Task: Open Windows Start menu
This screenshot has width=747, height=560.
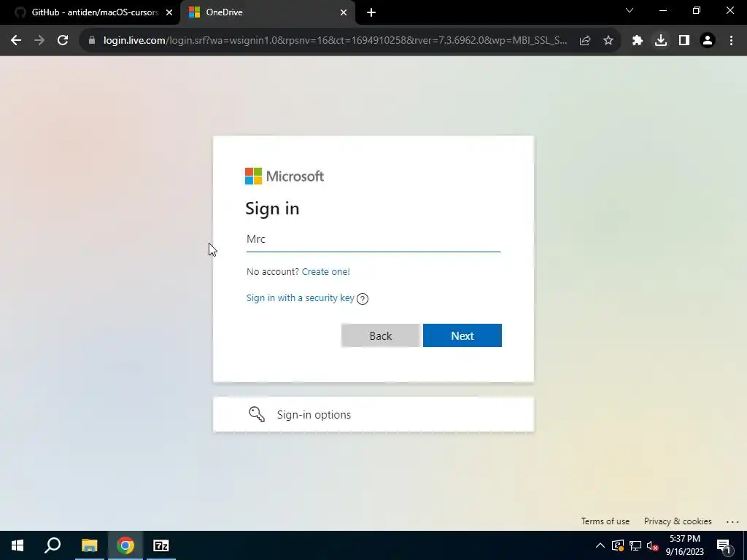Action: click(18, 545)
